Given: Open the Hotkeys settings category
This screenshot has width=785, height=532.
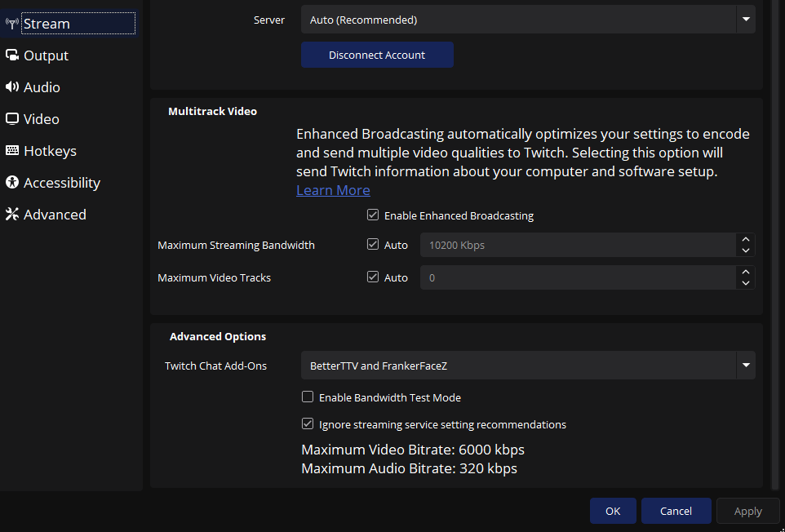Looking at the screenshot, I should (69, 151).
